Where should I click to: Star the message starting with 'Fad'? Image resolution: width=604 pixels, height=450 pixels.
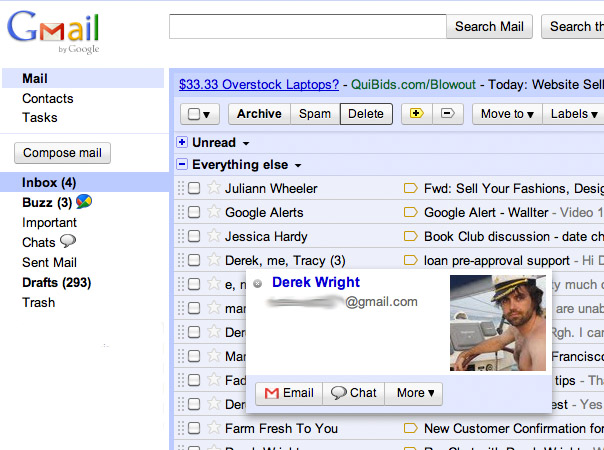pos(214,380)
